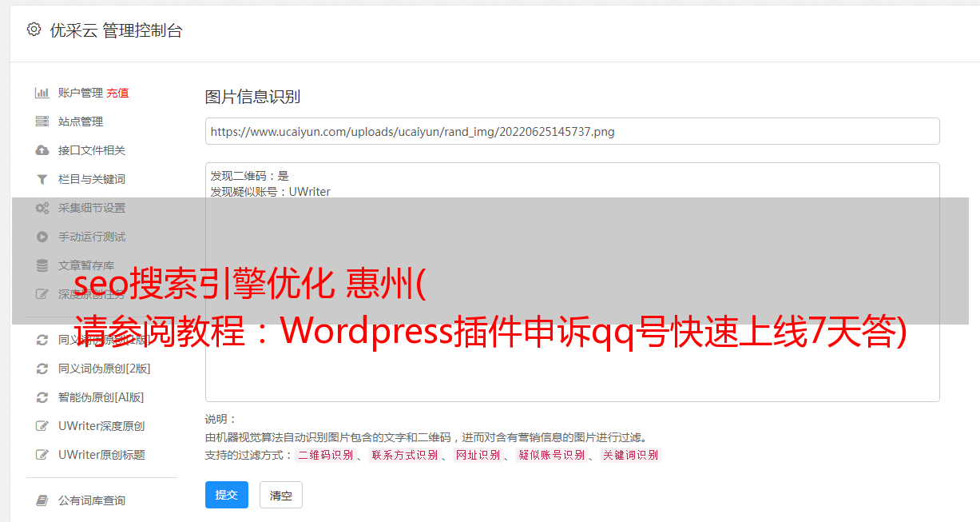The height and width of the screenshot is (522, 980).
Task: Open 采集细节设置 in sidebar
Action: (92, 208)
